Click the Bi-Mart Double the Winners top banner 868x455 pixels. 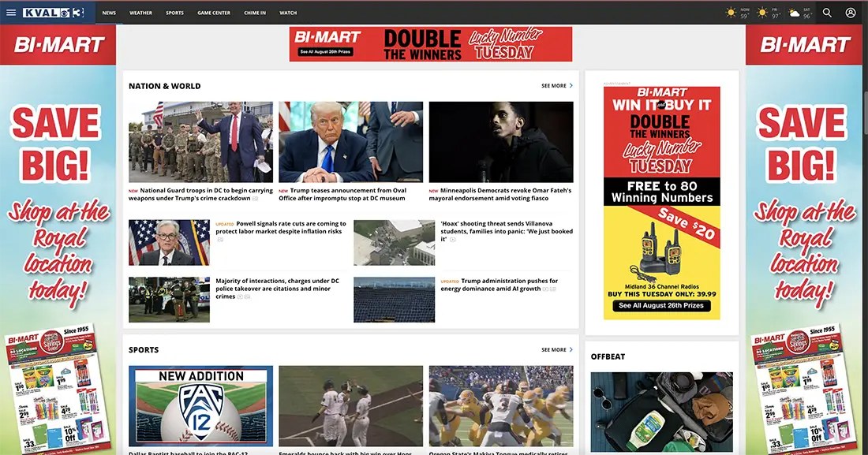point(430,43)
